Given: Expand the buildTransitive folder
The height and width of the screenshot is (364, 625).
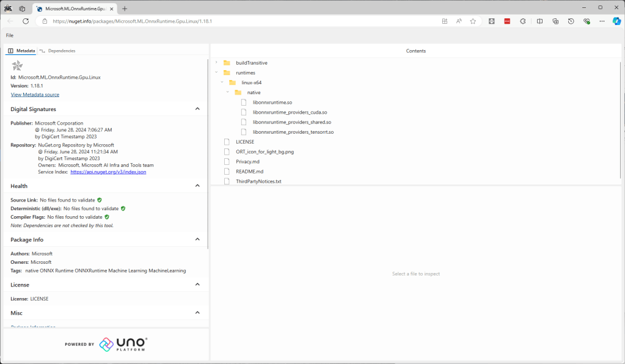Looking at the screenshot, I should tap(216, 63).
